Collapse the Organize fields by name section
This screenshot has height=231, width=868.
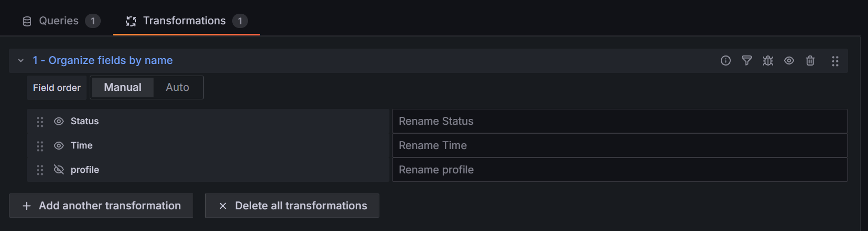[21, 61]
